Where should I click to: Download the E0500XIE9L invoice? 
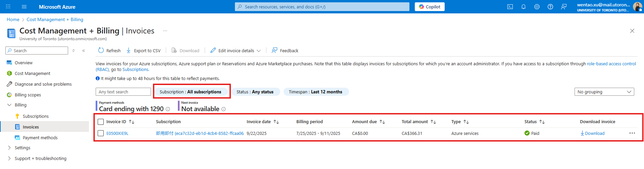click(x=592, y=133)
